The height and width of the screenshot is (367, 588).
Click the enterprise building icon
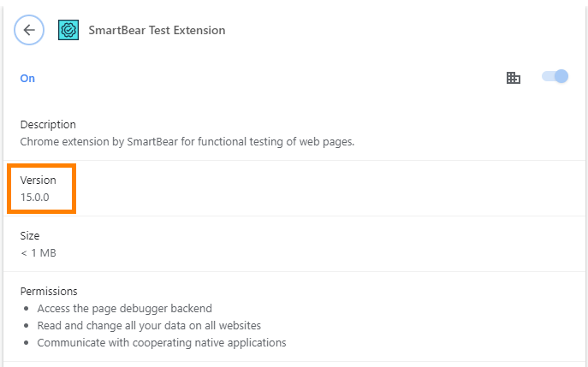[514, 78]
